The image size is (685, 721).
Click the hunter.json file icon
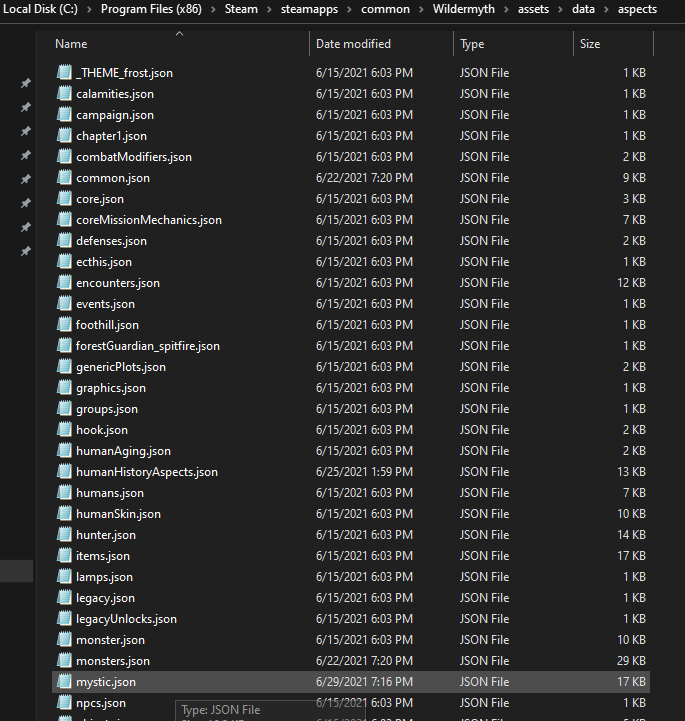[x=64, y=535]
